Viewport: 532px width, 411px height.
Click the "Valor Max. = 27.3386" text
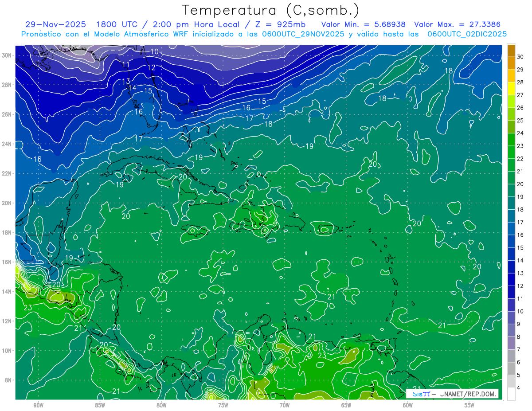458,24
